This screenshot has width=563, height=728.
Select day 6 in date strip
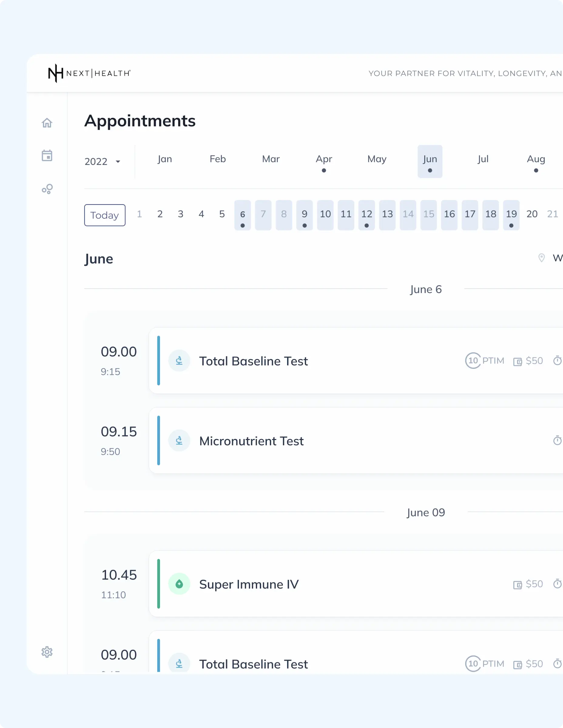tap(243, 215)
